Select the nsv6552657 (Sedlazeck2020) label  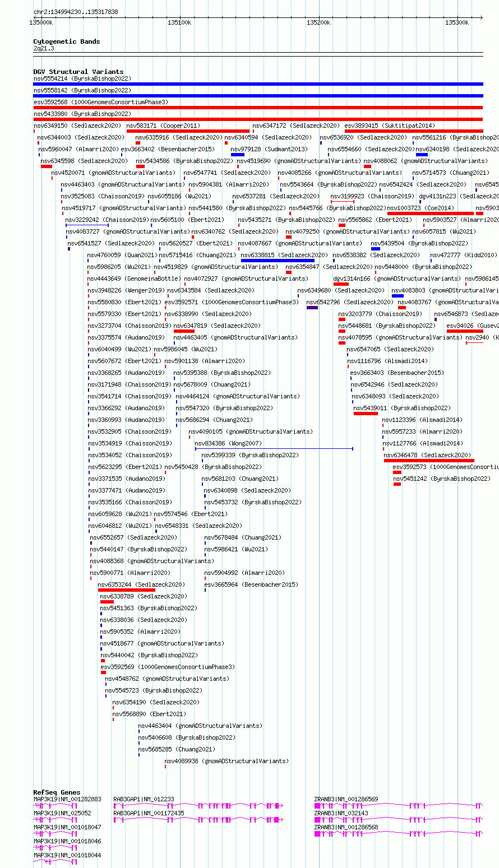pos(134,538)
